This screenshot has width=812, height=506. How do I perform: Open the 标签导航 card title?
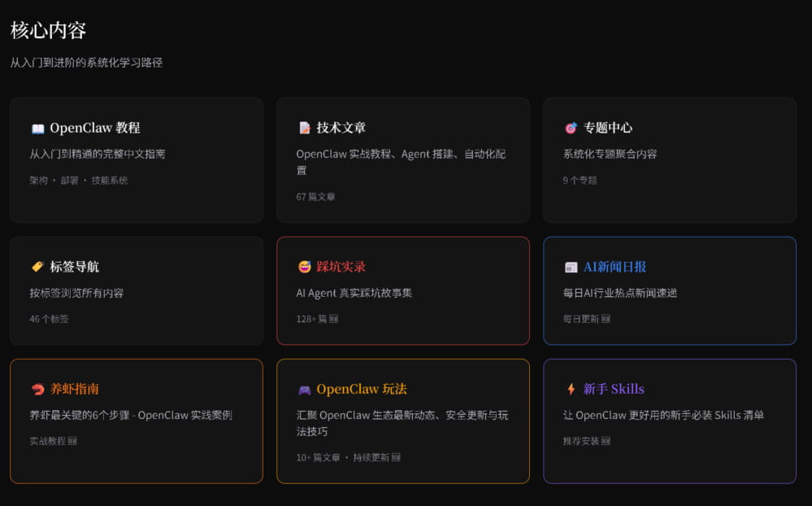(75, 267)
